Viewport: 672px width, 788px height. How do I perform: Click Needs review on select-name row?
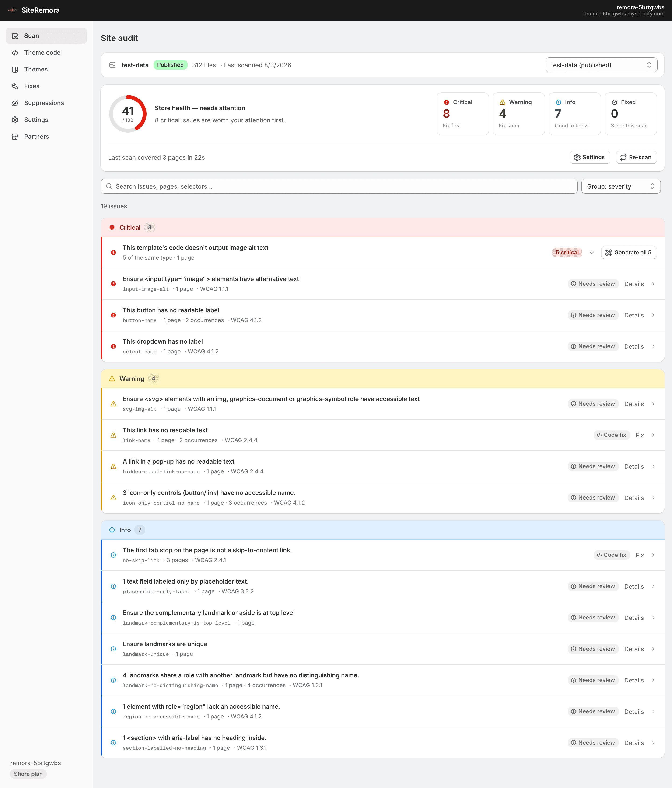pyautogui.click(x=593, y=346)
